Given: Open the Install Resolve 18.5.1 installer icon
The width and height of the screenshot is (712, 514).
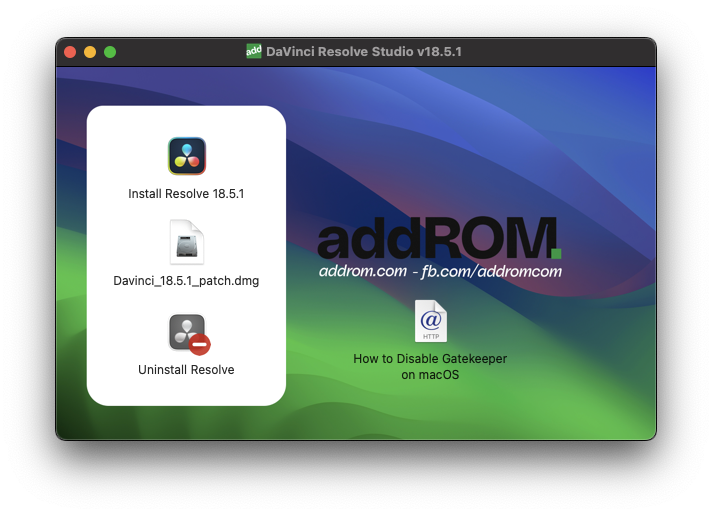Looking at the screenshot, I should (187, 156).
